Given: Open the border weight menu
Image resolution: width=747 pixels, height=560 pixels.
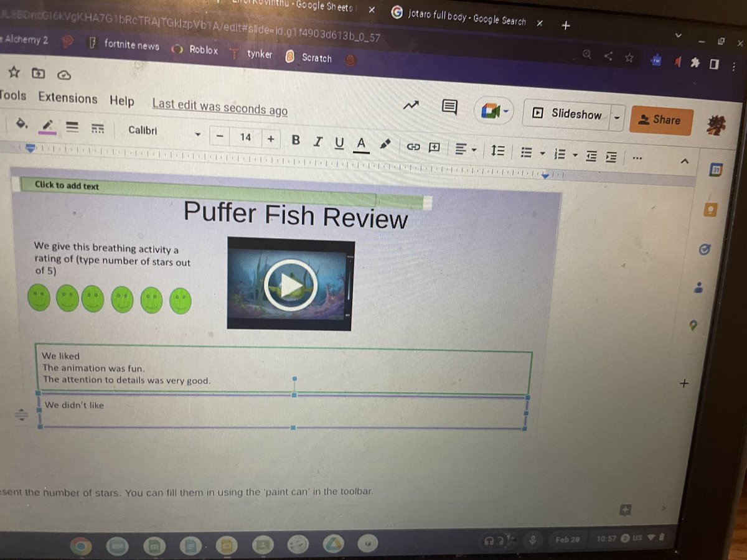Looking at the screenshot, I should [72, 127].
